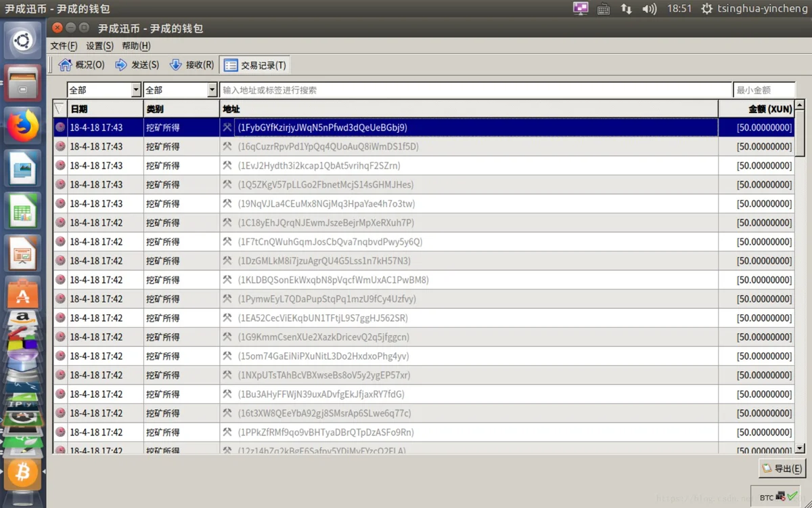Viewport: 812px width, 508px height.
Task: Click the 最小金额 minimum amount field
Action: point(764,90)
